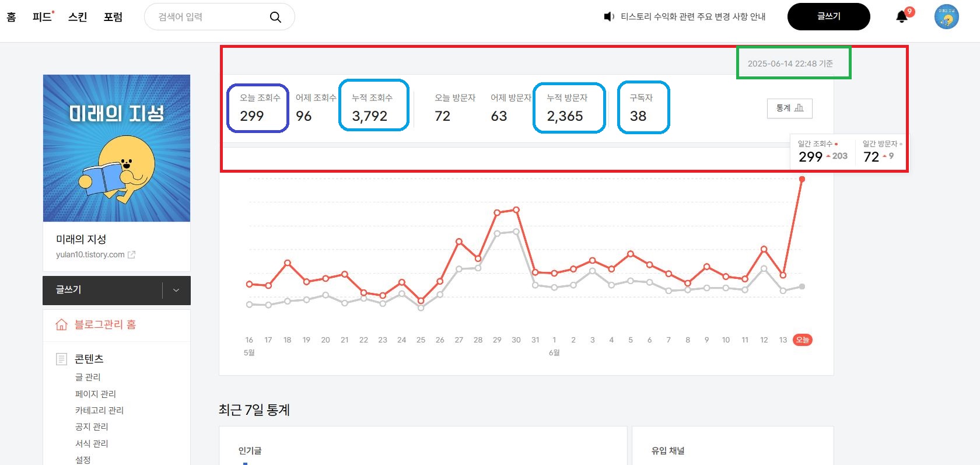The width and height of the screenshot is (980, 465).
Task: Click the 미래의 지성 blog cover image
Action: (117, 148)
